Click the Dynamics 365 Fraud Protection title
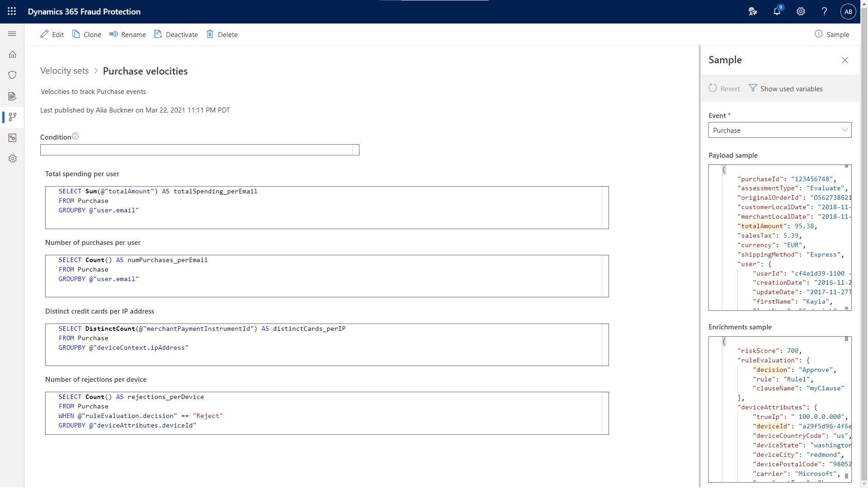Image resolution: width=868 pixels, height=488 pixels. [84, 12]
